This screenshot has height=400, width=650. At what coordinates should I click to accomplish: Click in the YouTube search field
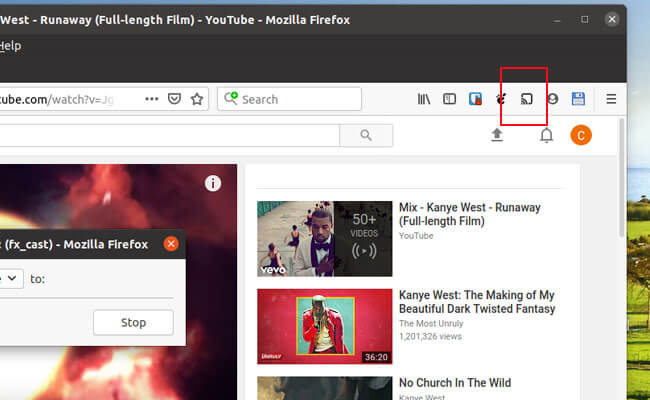[170, 135]
